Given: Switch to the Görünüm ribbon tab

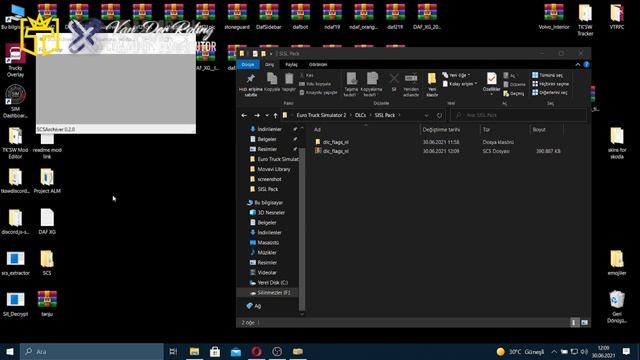Looking at the screenshot, I should point(318,64).
